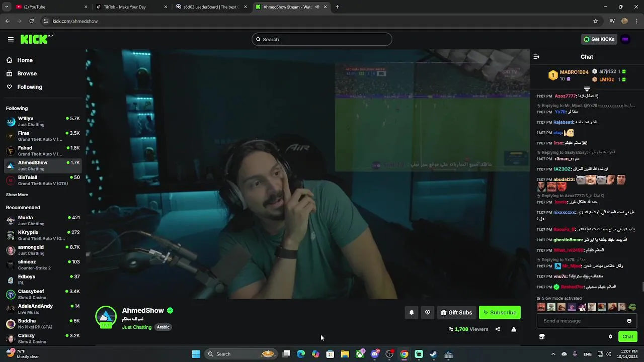Open Classybeef recommended channel
644x362 pixels.
[x=43, y=294]
